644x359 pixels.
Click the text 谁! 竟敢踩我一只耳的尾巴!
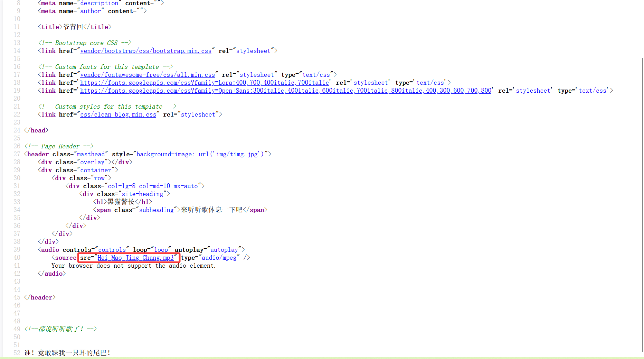pyautogui.click(x=67, y=352)
